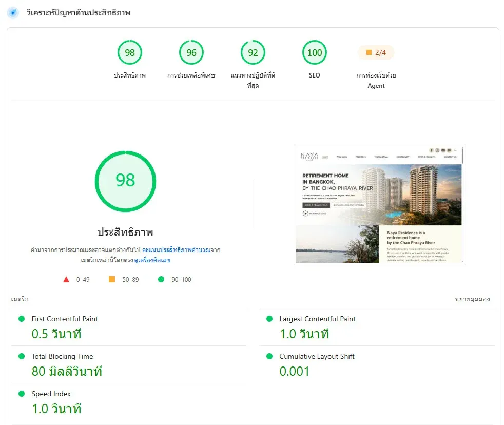Click the Largest Contentful Paint metric label

[317, 319]
